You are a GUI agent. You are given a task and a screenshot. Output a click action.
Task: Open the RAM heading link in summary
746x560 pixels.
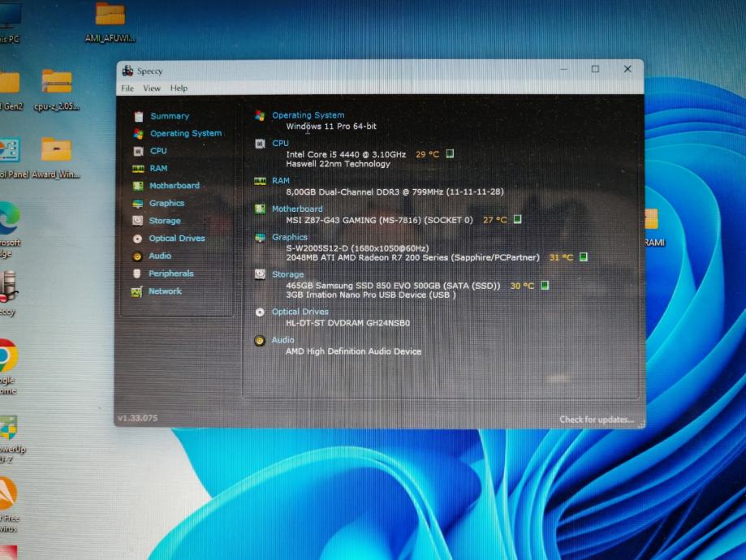pos(281,181)
